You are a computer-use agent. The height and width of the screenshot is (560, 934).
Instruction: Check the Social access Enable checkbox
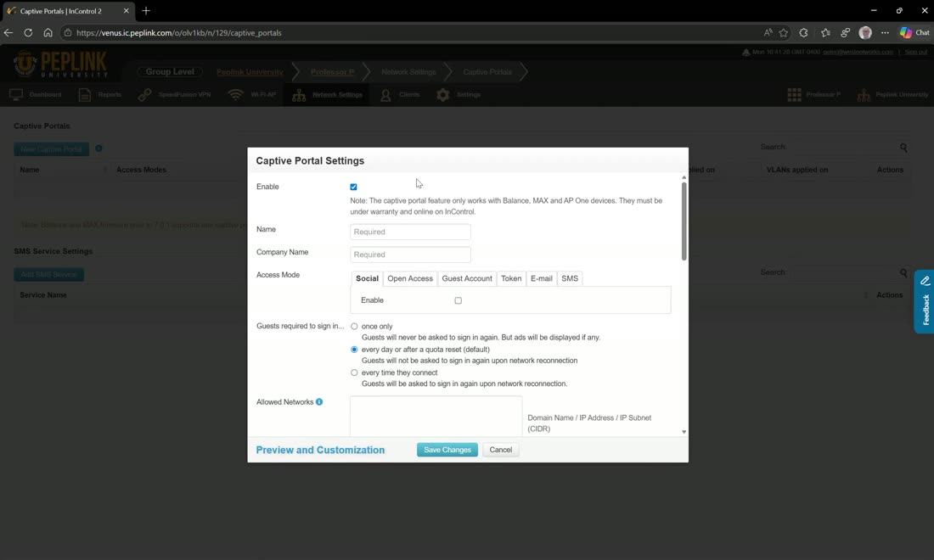458,300
